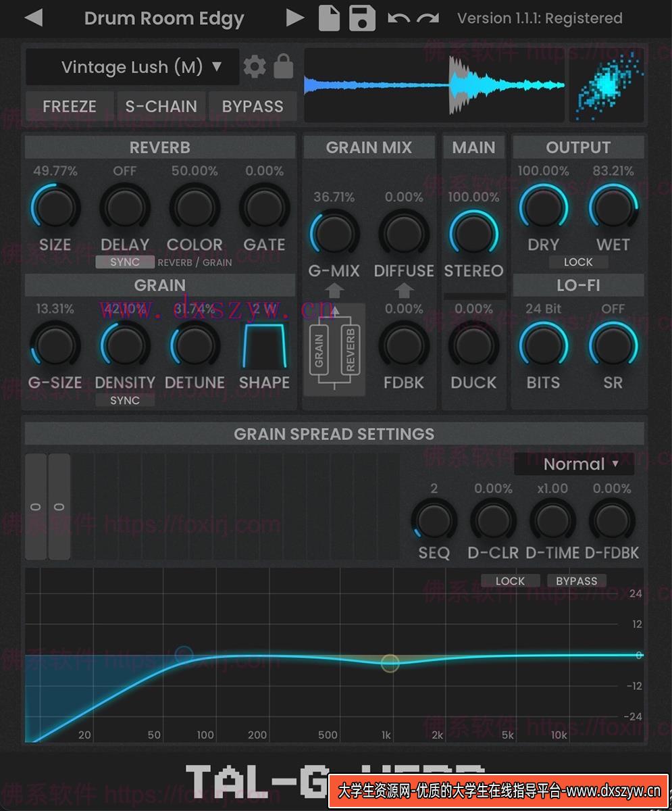Toggle the FREEZE button
The width and height of the screenshot is (672, 811).
pyautogui.click(x=69, y=106)
